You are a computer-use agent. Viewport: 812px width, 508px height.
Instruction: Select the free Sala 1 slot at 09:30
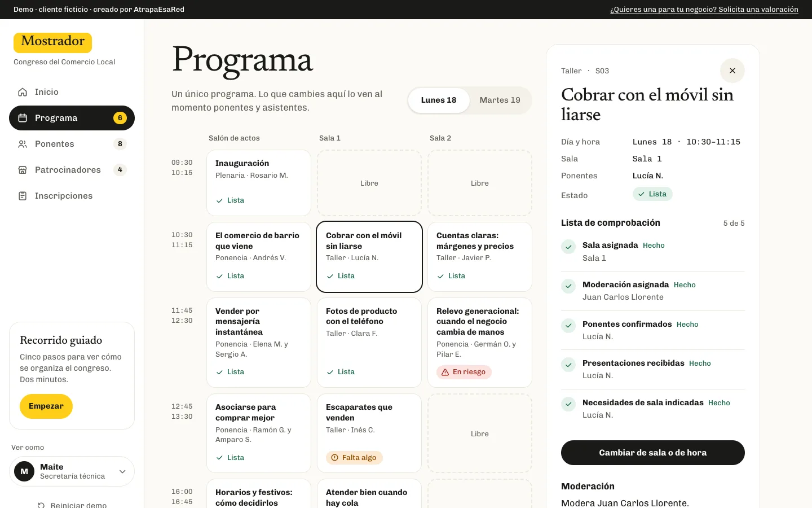369,183
